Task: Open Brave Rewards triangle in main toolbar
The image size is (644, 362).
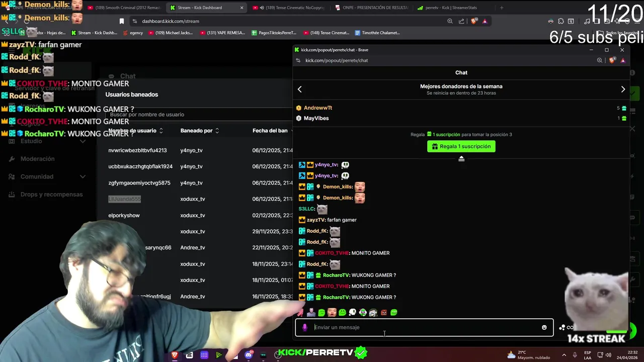Action: pyautogui.click(x=485, y=21)
